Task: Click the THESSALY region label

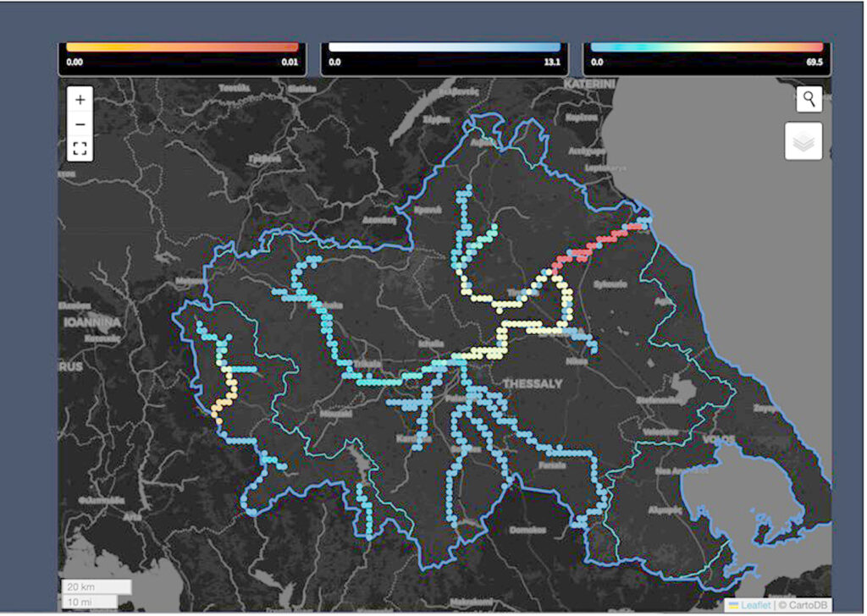Action: 532,384
